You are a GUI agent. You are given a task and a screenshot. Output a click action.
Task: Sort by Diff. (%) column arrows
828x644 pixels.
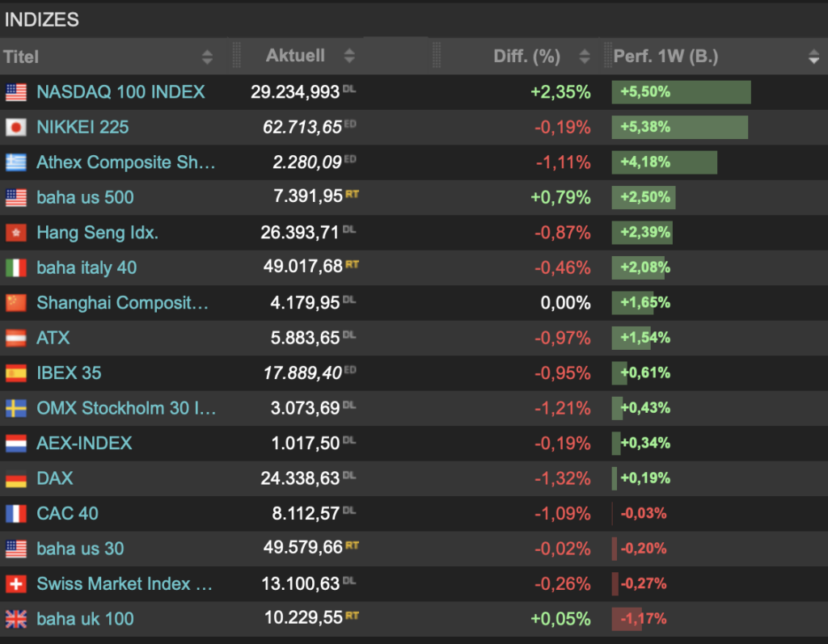click(x=584, y=57)
